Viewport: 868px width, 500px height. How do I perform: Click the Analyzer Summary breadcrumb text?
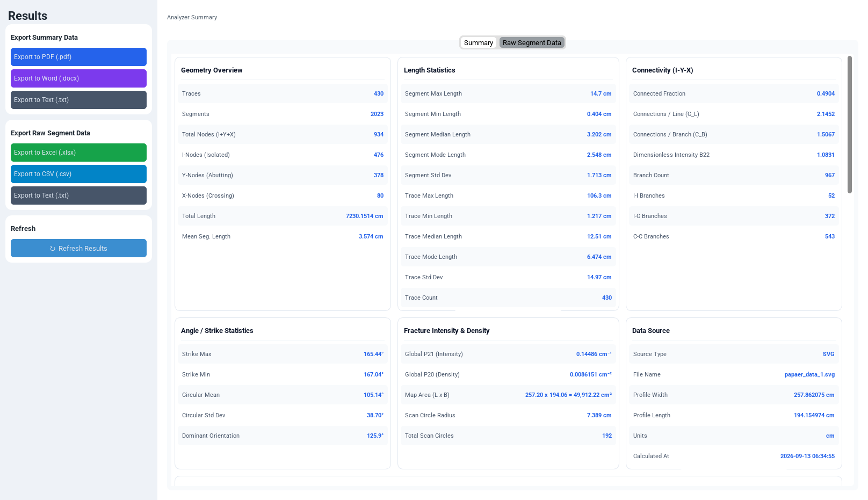point(192,17)
